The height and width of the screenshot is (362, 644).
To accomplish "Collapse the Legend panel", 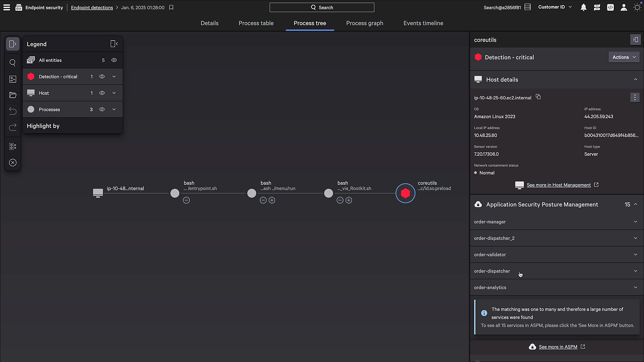I will point(114,44).
